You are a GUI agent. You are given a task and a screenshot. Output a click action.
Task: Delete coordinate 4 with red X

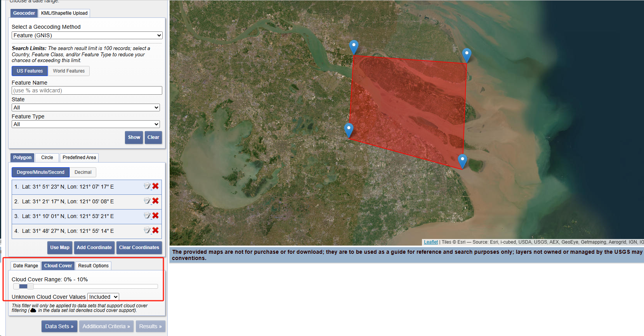[155, 230]
